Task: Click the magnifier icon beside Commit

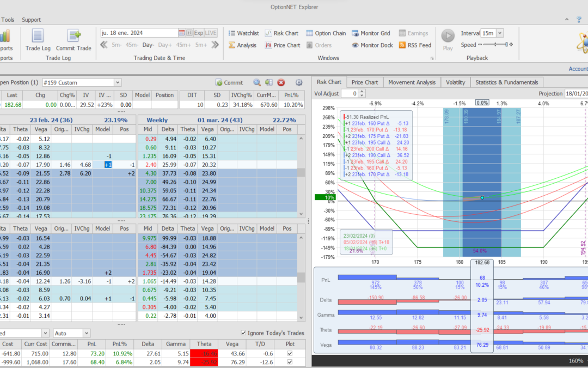Action: pos(256,82)
